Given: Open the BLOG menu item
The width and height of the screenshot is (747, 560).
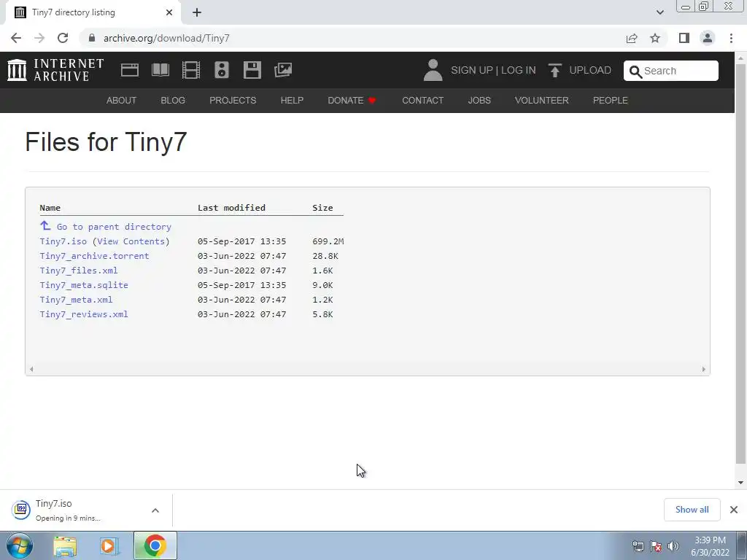Looking at the screenshot, I should [x=173, y=101].
